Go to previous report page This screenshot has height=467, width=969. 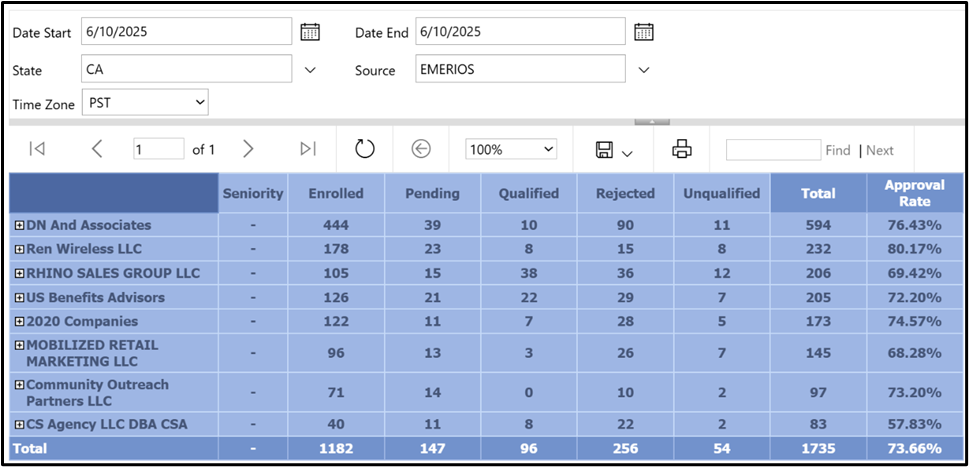coord(96,149)
